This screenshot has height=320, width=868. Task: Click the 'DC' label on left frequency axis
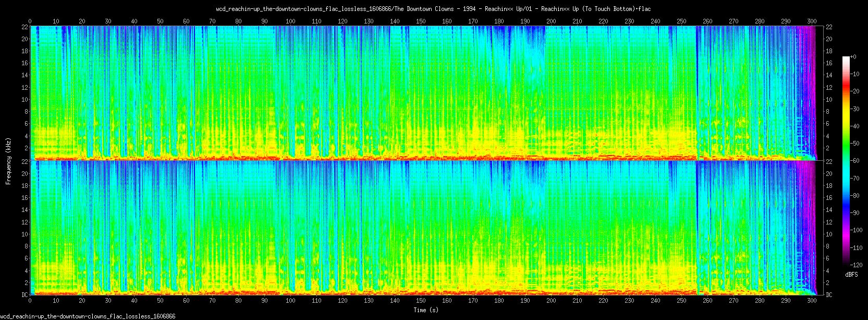pyautogui.click(x=25, y=295)
